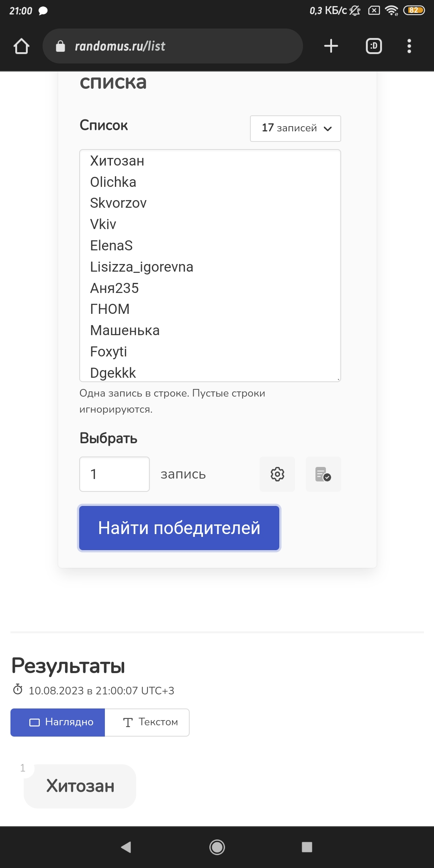Click the Lisizza_igorevna entry in the list
The image size is (434, 868).
(x=141, y=267)
